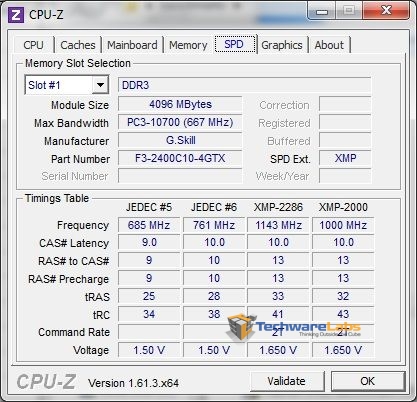
Task: Click the SPD Ext. field showing XMP
Action: (x=345, y=158)
